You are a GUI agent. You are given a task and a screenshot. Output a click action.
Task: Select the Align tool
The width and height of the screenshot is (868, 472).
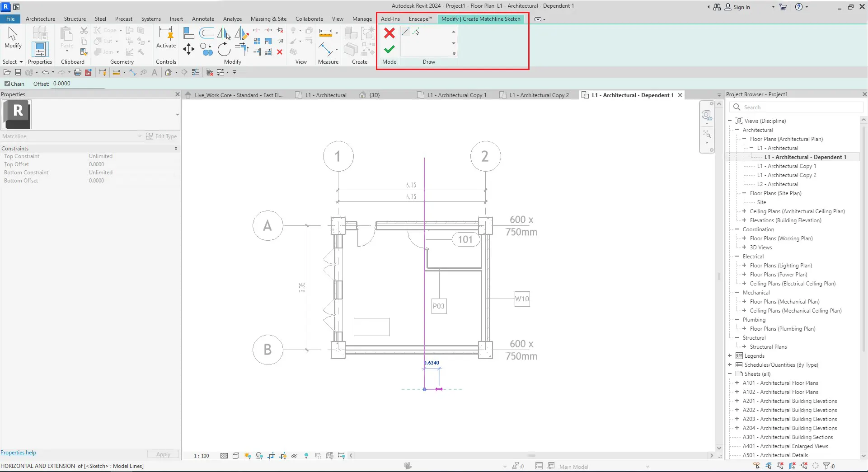tap(189, 33)
